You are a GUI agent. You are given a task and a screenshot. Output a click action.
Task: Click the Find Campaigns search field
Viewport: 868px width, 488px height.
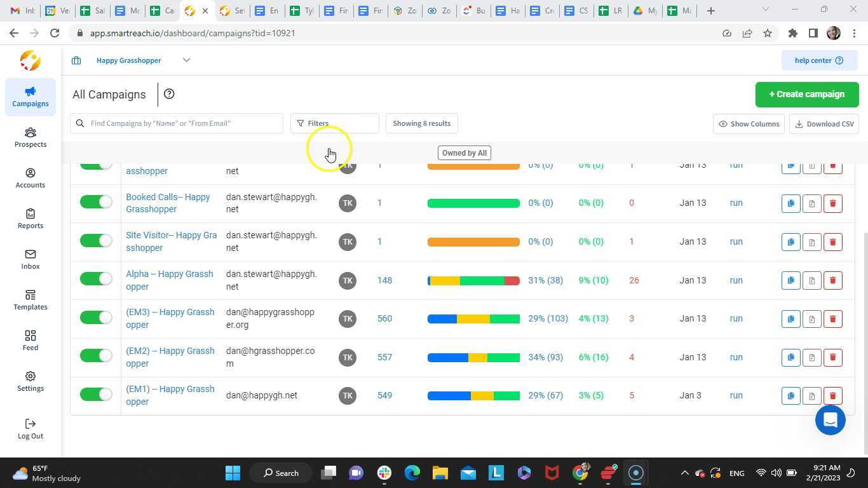pos(181,123)
